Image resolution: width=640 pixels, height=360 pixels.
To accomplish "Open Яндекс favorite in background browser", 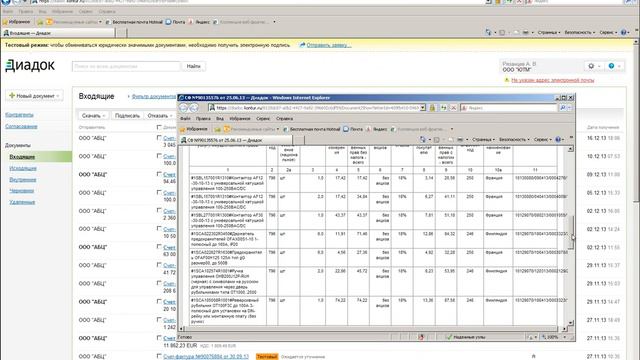I will [x=199, y=22].
